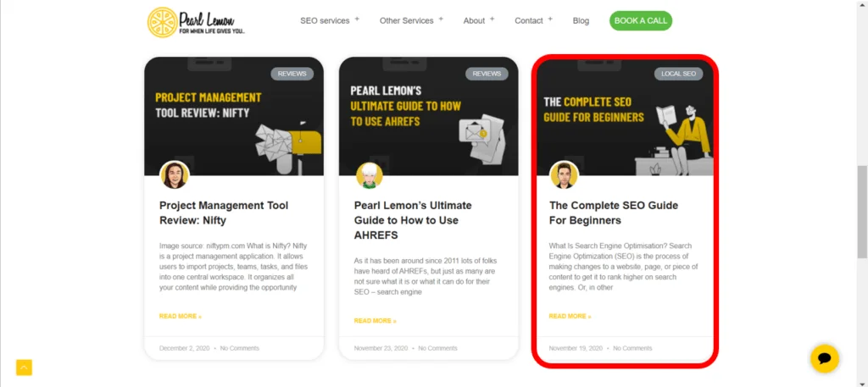Screen dimensions: 868x387
Task: Expand the SEO services plus indicator
Action: pos(357,19)
